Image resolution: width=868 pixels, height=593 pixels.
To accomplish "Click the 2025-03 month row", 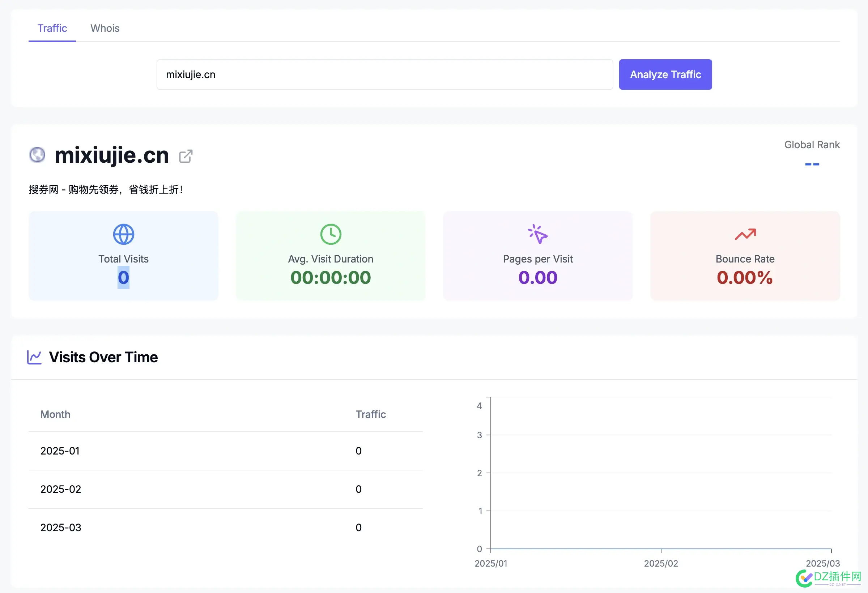I will click(x=225, y=527).
